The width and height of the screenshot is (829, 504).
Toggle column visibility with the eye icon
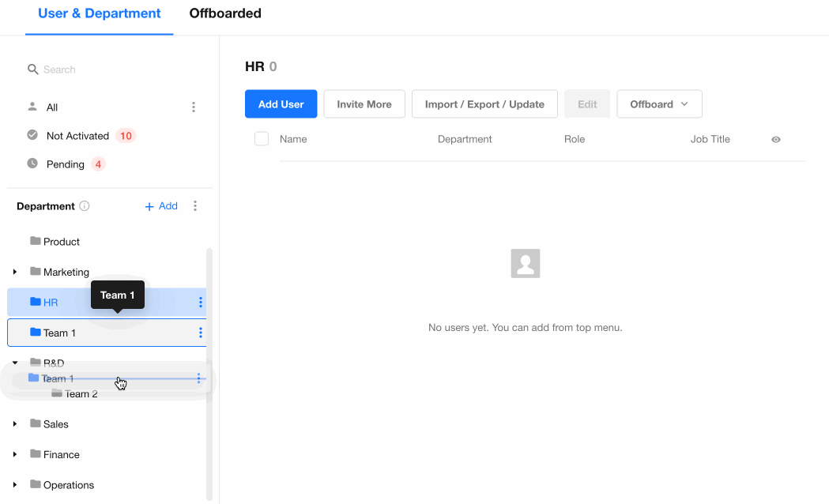click(x=775, y=140)
